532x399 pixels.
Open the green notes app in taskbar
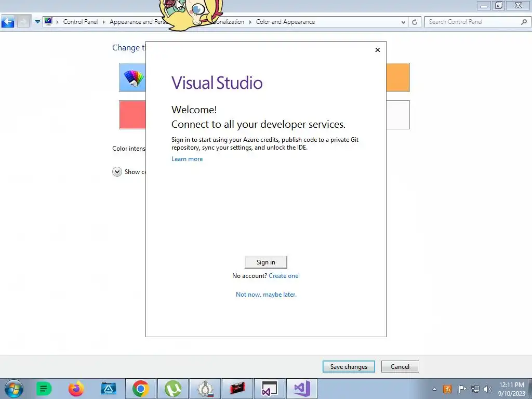pyautogui.click(x=44, y=389)
